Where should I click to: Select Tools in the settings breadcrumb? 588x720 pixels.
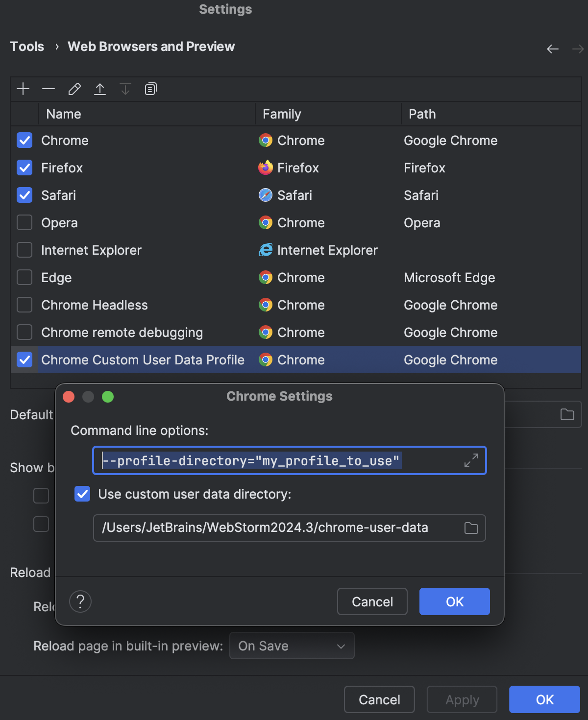pos(27,46)
